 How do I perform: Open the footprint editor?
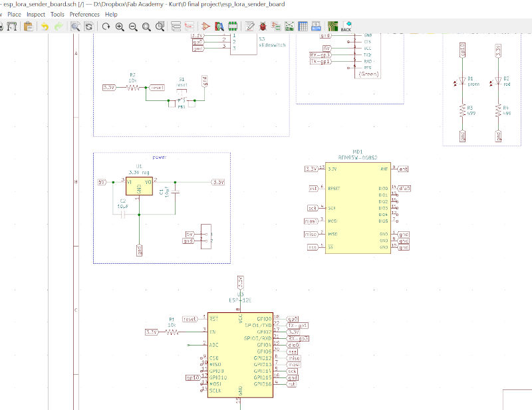pyautogui.click(x=233, y=27)
